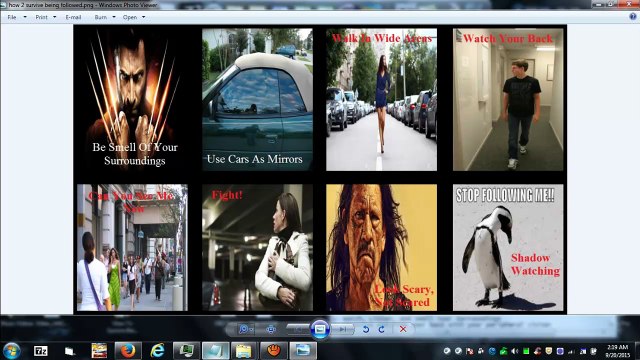Click the Show desktop strip at taskbar end
This screenshot has width=640, height=360.
pyautogui.click(x=637, y=351)
